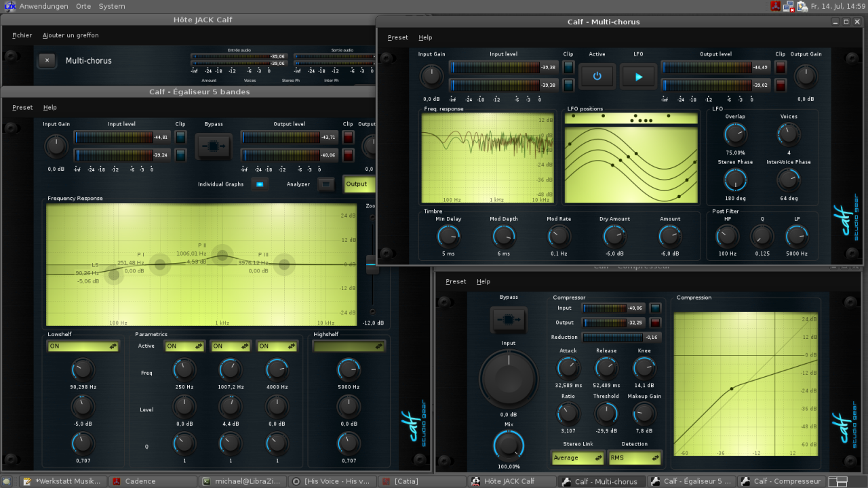Viewport: 868px width, 488px height.
Task: Click the Multi-chorus Output Gain knob
Action: click(806, 76)
